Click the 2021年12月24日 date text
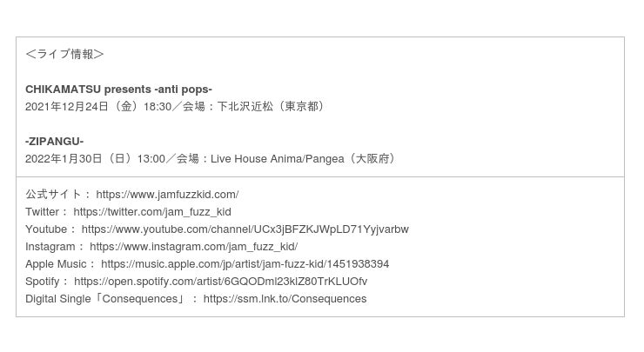Image resolution: width=644 pixels, height=352 pixels. (x=68, y=106)
